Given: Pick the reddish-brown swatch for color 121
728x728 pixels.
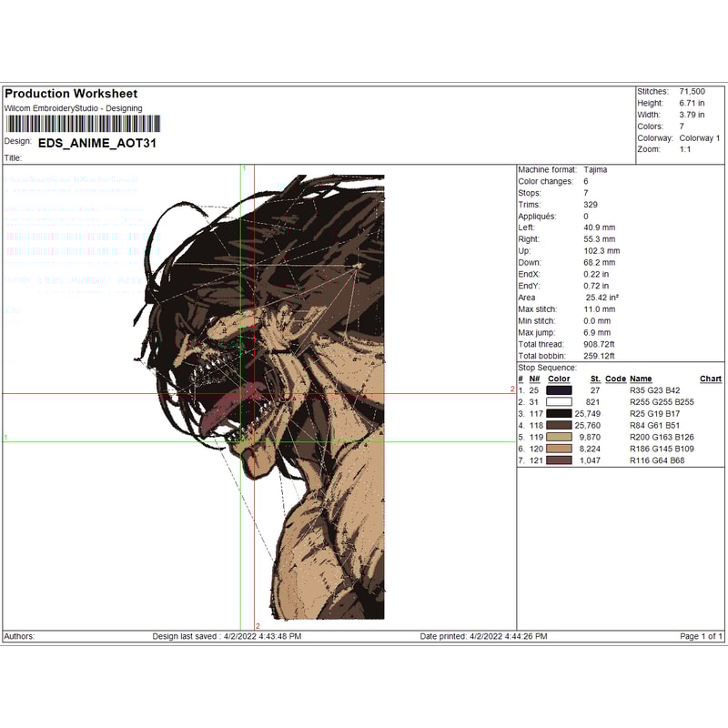Looking at the screenshot, I should point(559,460).
